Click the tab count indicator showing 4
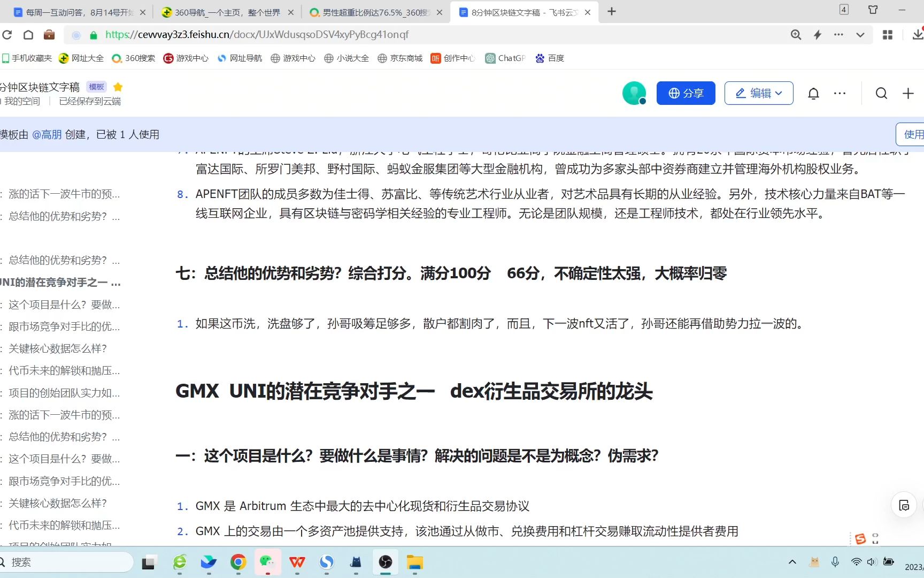 pos(844,10)
